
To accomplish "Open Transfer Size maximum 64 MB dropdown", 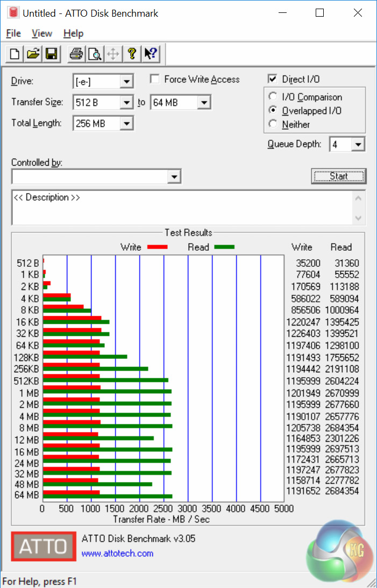I will [204, 102].
